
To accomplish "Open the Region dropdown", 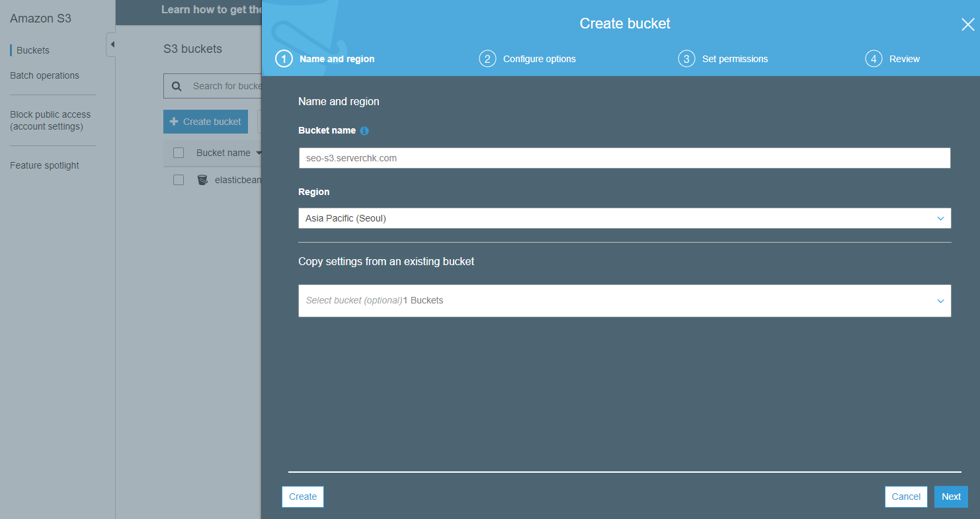I will coord(624,218).
